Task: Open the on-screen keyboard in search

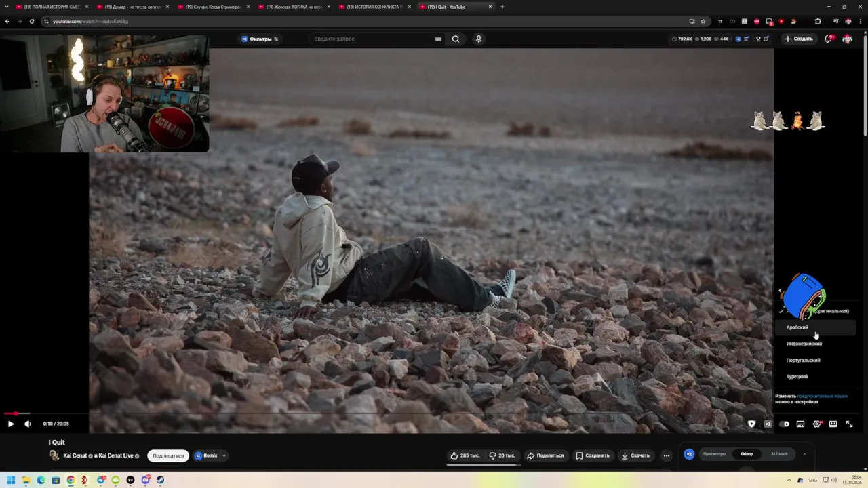Action: click(438, 39)
